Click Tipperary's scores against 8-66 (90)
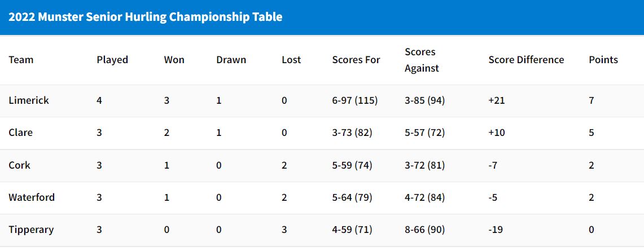 coord(424,230)
